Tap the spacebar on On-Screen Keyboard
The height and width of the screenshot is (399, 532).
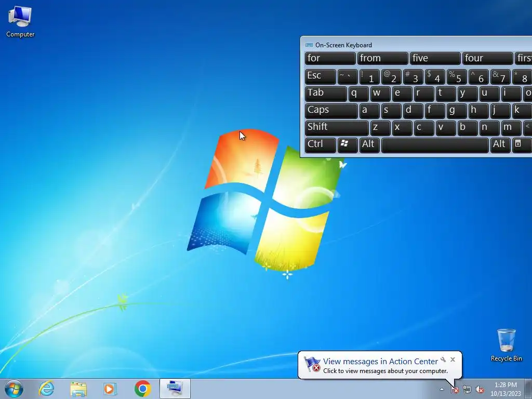[435, 145]
